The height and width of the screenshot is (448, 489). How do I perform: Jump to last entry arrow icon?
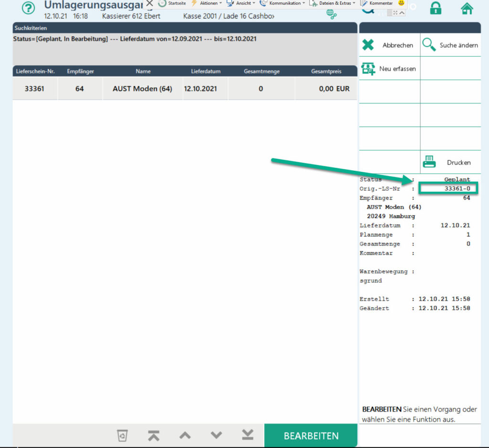pyautogui.click(x=247, y=435)
